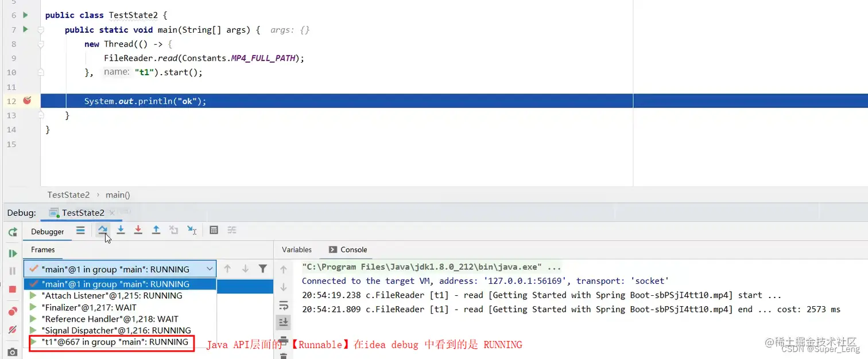Print console output icon
The width and height of the screenshot is (868, 359).
coord(284,341)
